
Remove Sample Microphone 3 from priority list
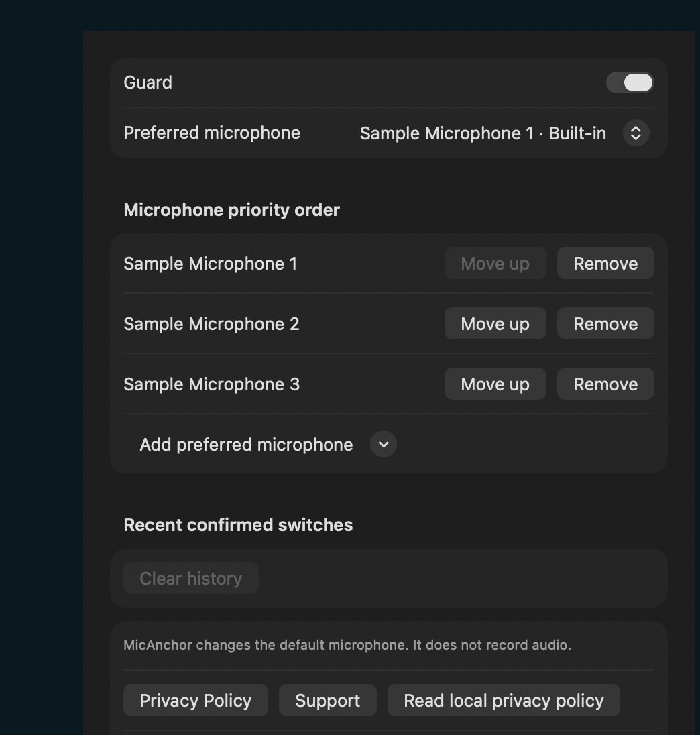(x=605, y=384)
